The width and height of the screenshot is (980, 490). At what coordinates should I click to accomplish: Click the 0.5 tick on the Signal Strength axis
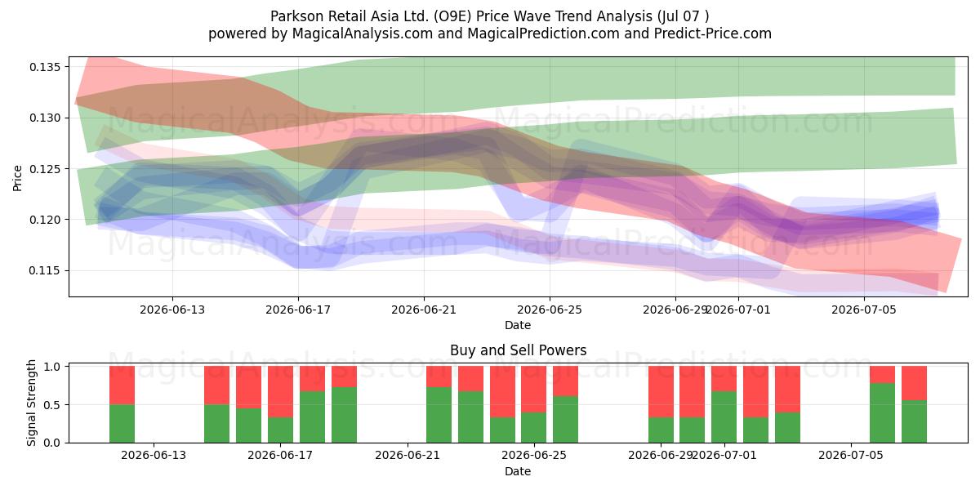53,405
